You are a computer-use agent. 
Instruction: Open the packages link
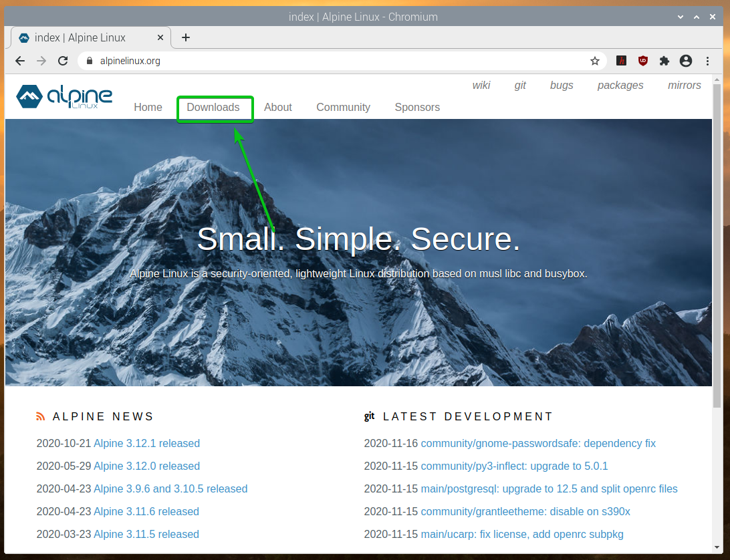(x=620, y=86)
